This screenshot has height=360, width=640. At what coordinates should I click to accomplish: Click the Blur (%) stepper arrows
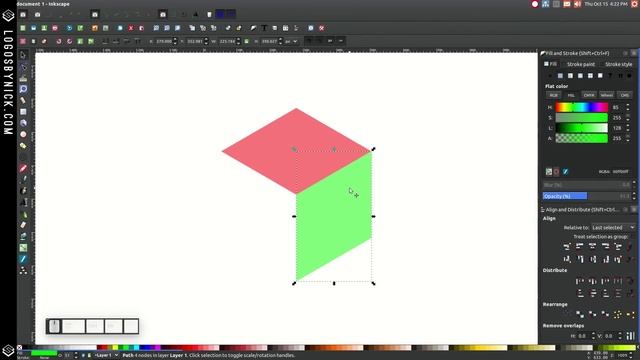[634, 185]
